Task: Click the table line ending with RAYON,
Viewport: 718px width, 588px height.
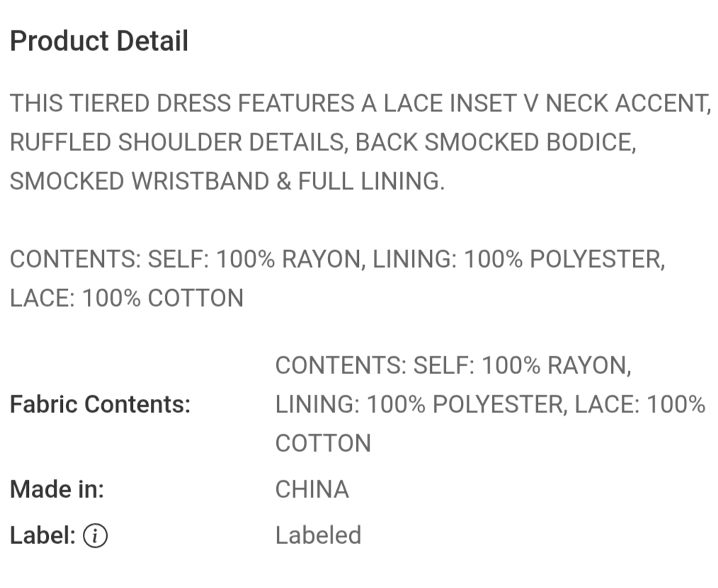Action: click(x=453, y=366)
